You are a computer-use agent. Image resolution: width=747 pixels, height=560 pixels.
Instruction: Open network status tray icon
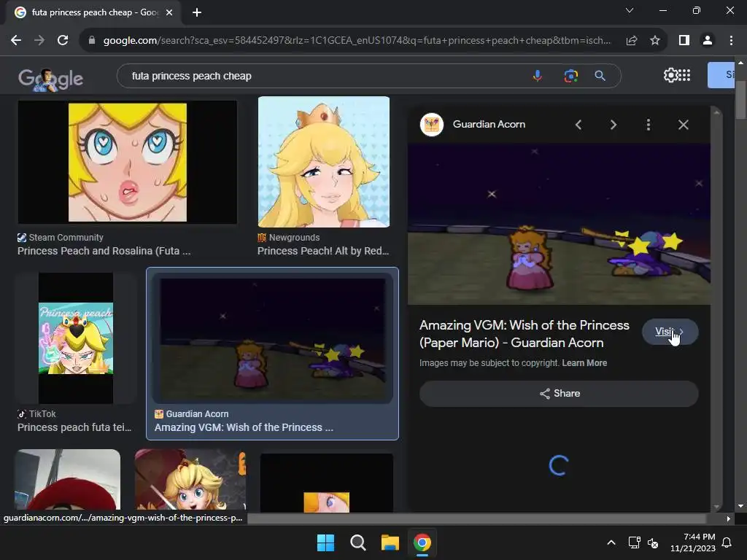(634, 542)
